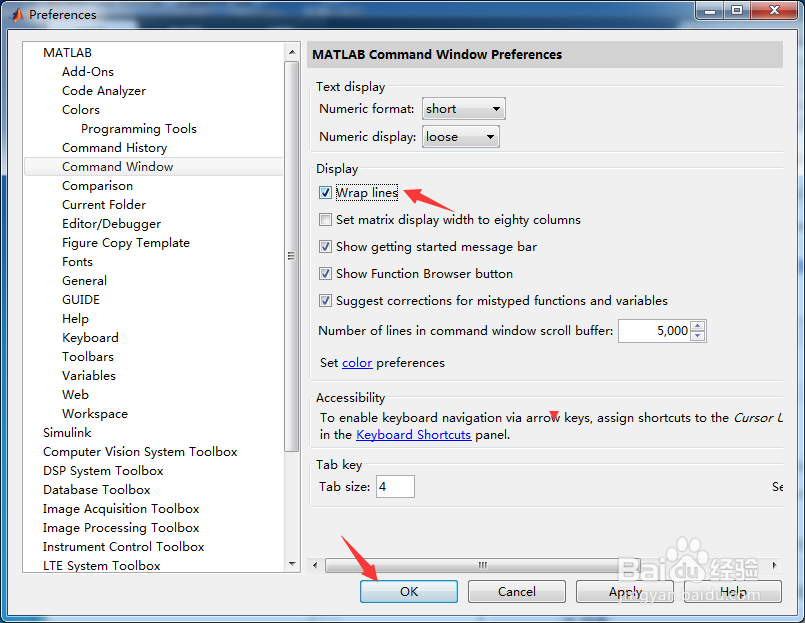Select Help preferences in tree
Image resolution: width=805 pixels, height=623 pixels.
click(75, 319)
